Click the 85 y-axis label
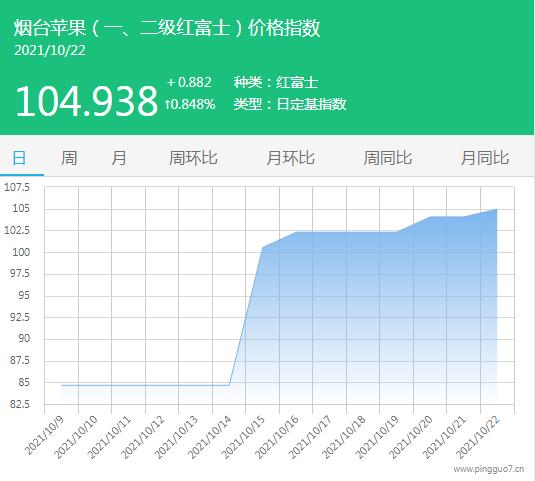 (x=24, y=382)
